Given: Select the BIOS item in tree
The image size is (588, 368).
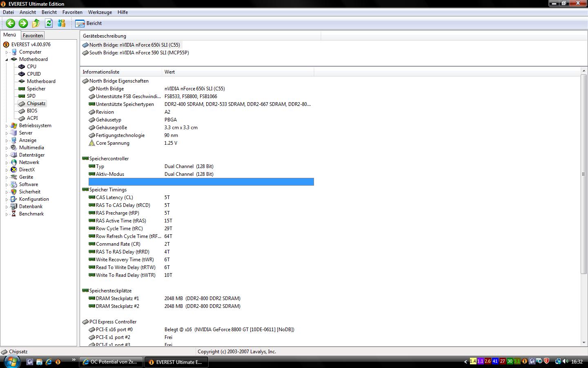Looking at the screenshot, I should 32,111.
